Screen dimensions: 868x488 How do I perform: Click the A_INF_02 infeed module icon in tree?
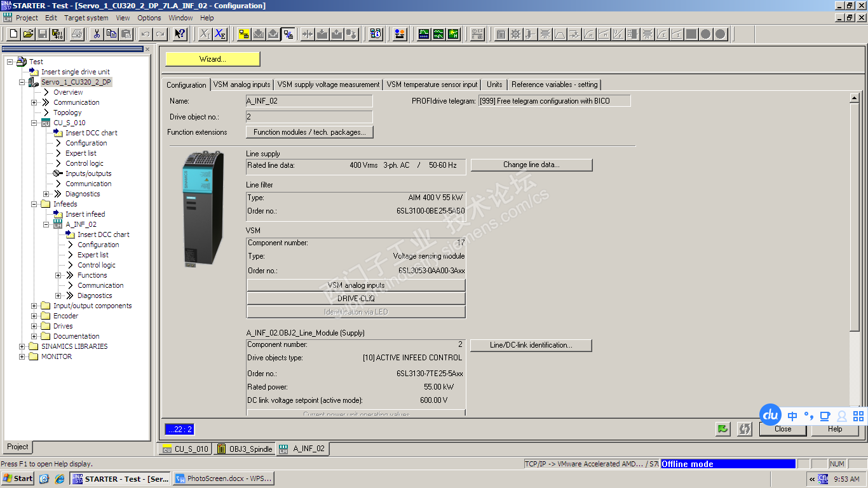pos(58,224)
